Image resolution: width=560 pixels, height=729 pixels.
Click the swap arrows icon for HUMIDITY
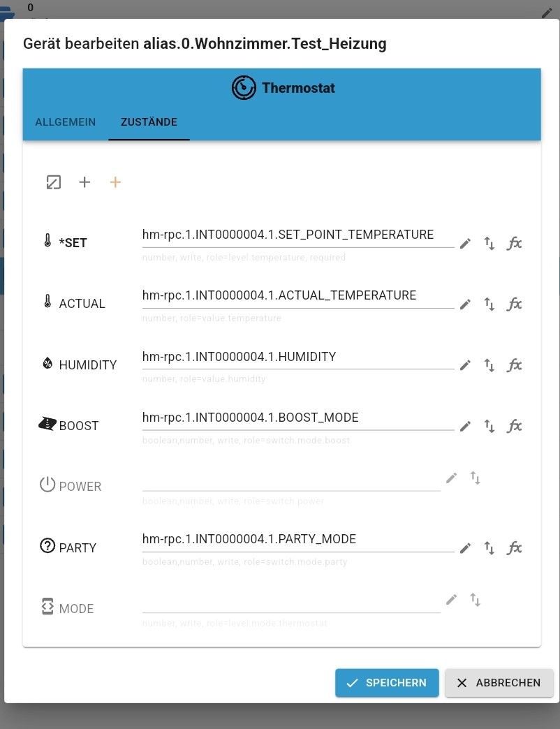pyautogui.click(x=489, y=365)
